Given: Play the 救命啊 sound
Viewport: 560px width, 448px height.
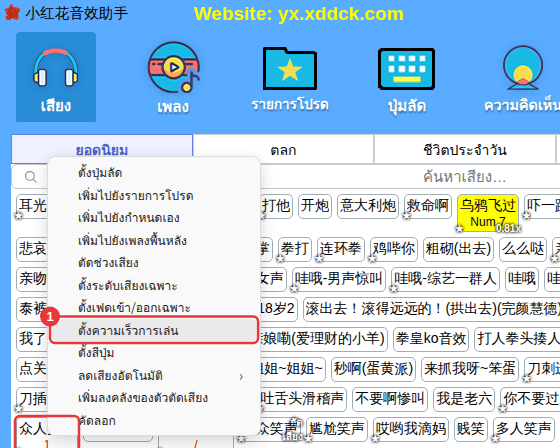Looking at the screenshot, I should coord(428,206).
